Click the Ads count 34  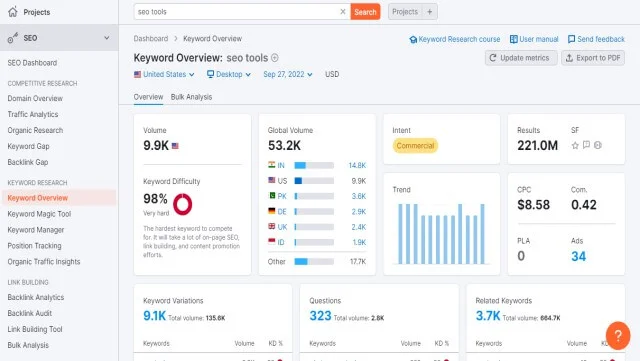tap(578, 256)
